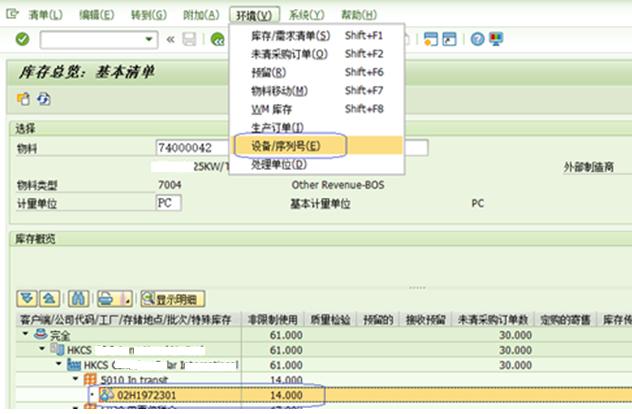Click the 非限制使用 column header
The image size is (632, 414).
coord(273,320)
